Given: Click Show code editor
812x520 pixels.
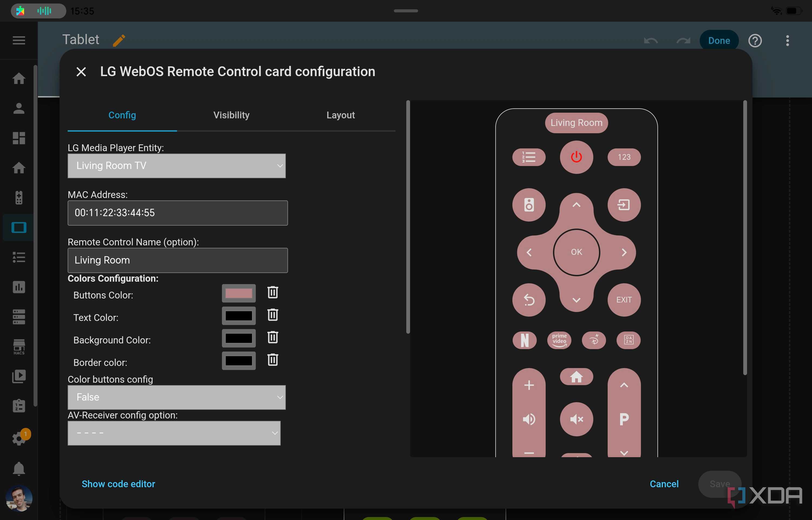Looking at the screenshot, I should [x=118, y=484].
